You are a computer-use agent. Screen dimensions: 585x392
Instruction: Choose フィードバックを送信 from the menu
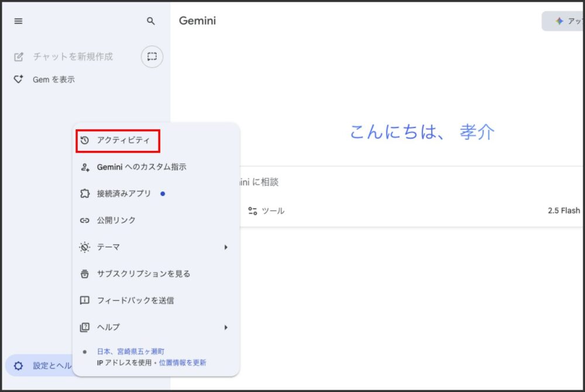pyautogui.click(x=135, y=301)
